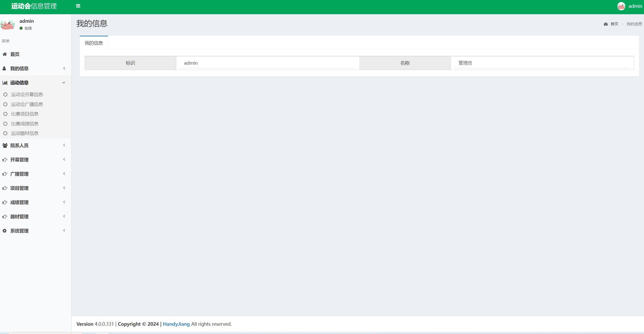Screen dimensions: 644x334
Task: Click the group icon beside 院系人员
Action: [5, 145]
